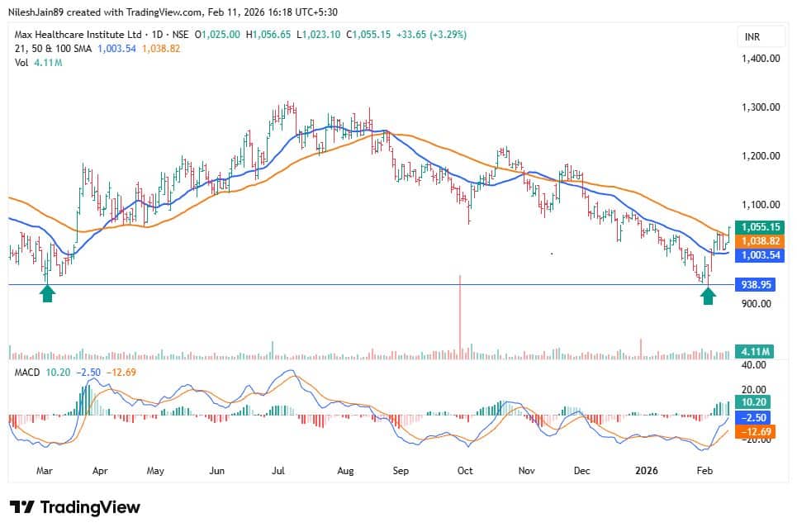Click the NileshJain89 TradingView.com attribution text

(x=173, y=12)
